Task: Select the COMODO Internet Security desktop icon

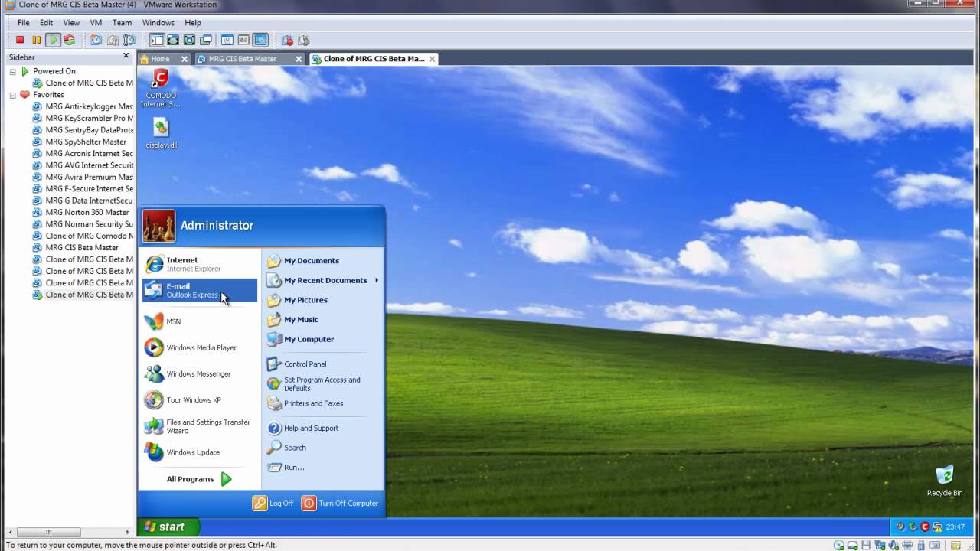Action: [x=161, y=88]
